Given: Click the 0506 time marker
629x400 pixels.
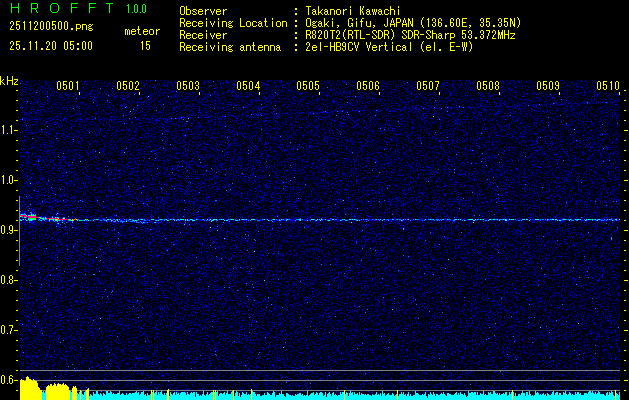Looking at the screenshot, I should [368, 86].
